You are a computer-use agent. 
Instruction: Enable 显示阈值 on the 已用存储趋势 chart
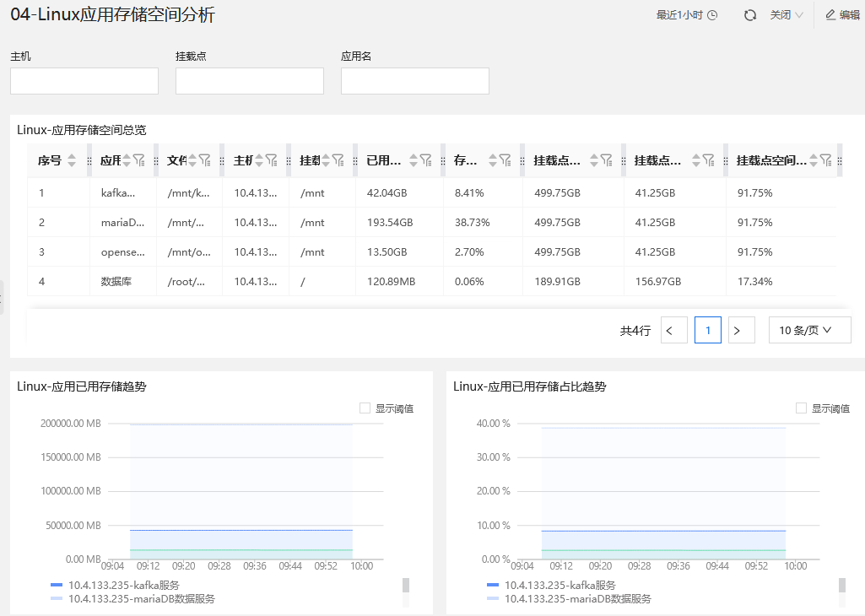click(x=365, y=408)
